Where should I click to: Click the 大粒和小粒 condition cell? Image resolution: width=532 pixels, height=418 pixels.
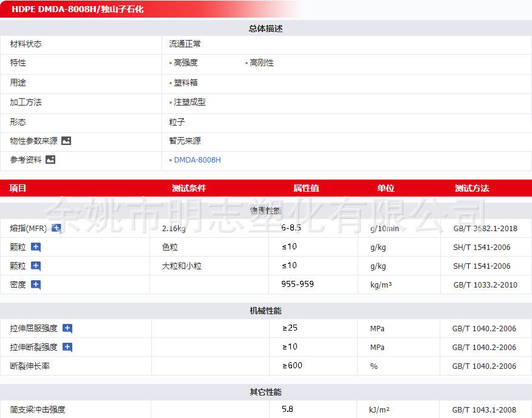pos(182,266)
